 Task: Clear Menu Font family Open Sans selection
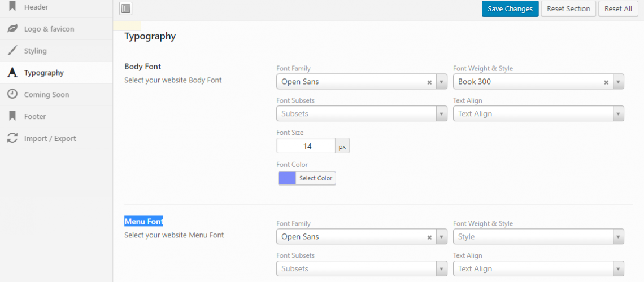pyautogui.click(x=429, y=237)
